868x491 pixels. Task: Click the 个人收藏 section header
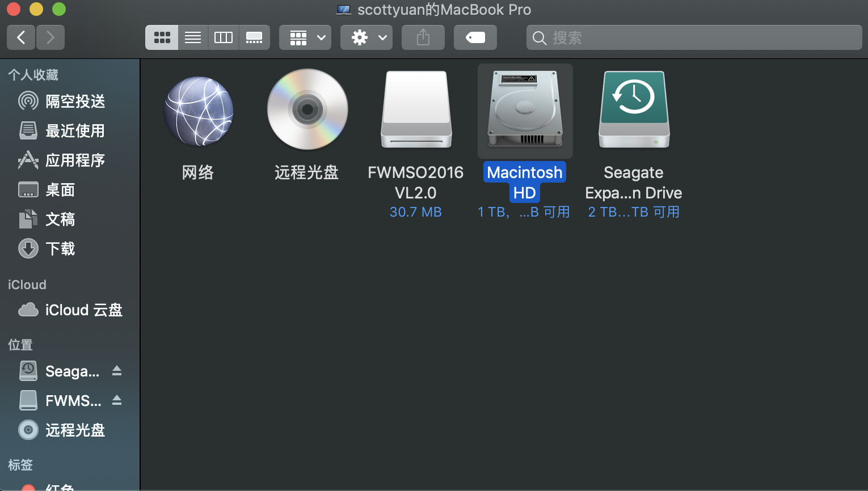[33, 75]
